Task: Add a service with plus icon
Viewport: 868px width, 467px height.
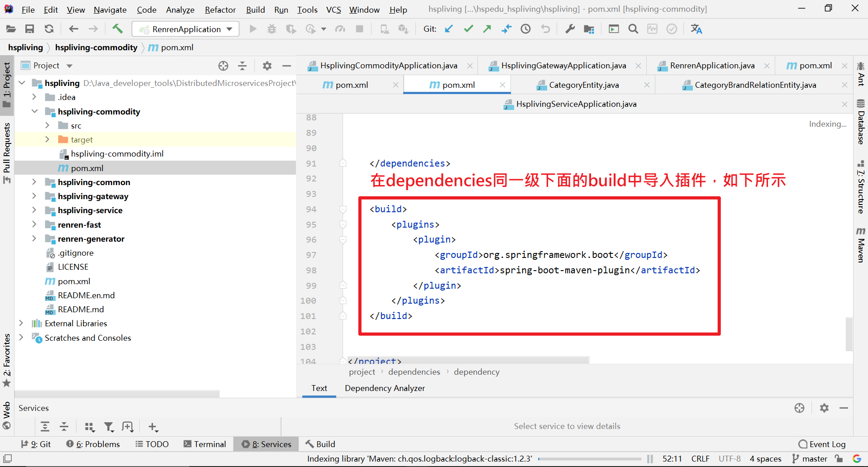Action: pyautogui.click(x=153, y=426)
